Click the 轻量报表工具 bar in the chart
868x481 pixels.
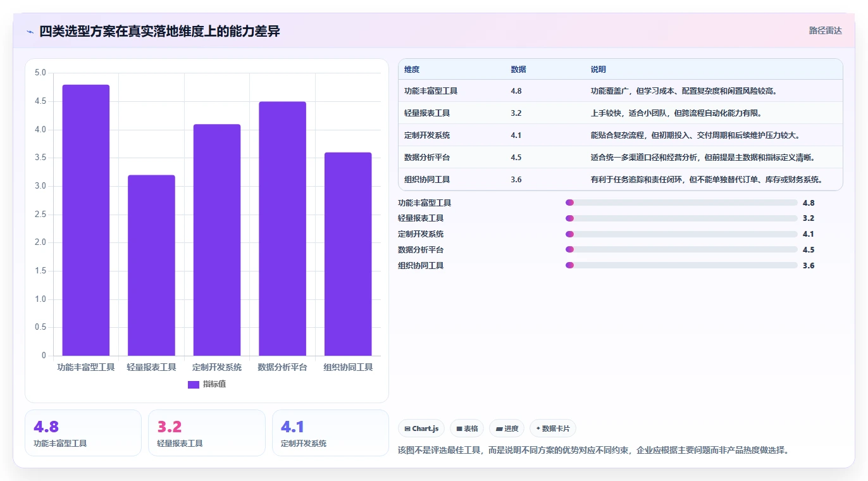tap(151, 265)
